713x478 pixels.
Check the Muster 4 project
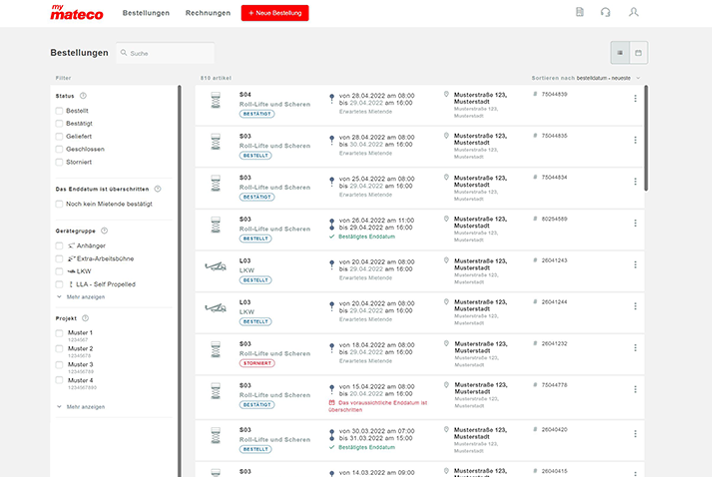click(x=59, y=380)
